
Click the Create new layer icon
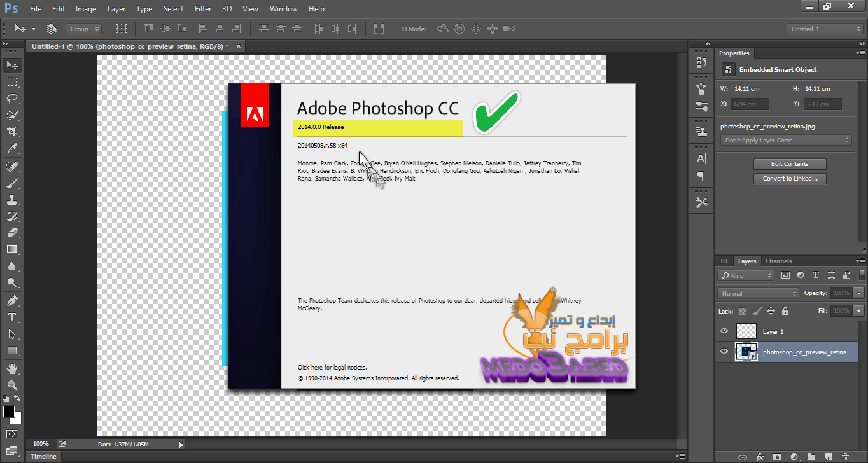[x=828, y=457]
